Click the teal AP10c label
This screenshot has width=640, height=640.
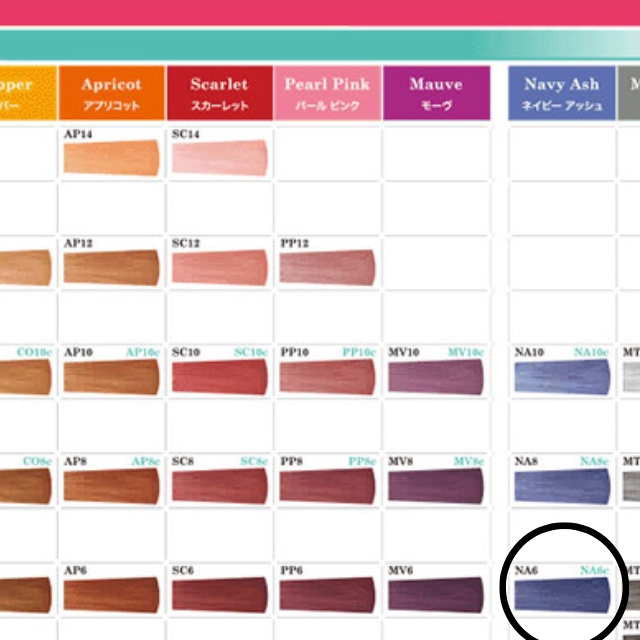coord(142,352)
